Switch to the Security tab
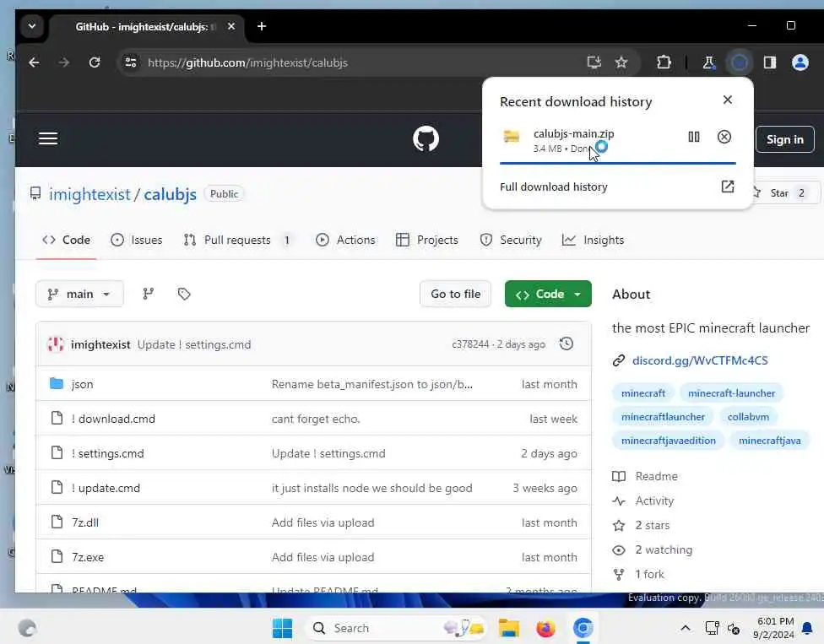The image size is (824, 644). [x=510, y=240]
